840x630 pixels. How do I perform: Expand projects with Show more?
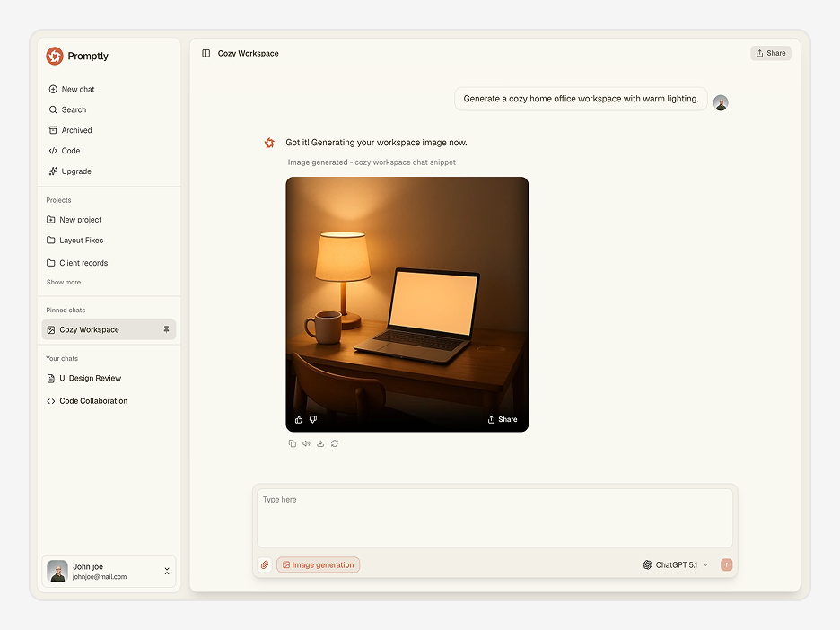click(x=63, y=283)
